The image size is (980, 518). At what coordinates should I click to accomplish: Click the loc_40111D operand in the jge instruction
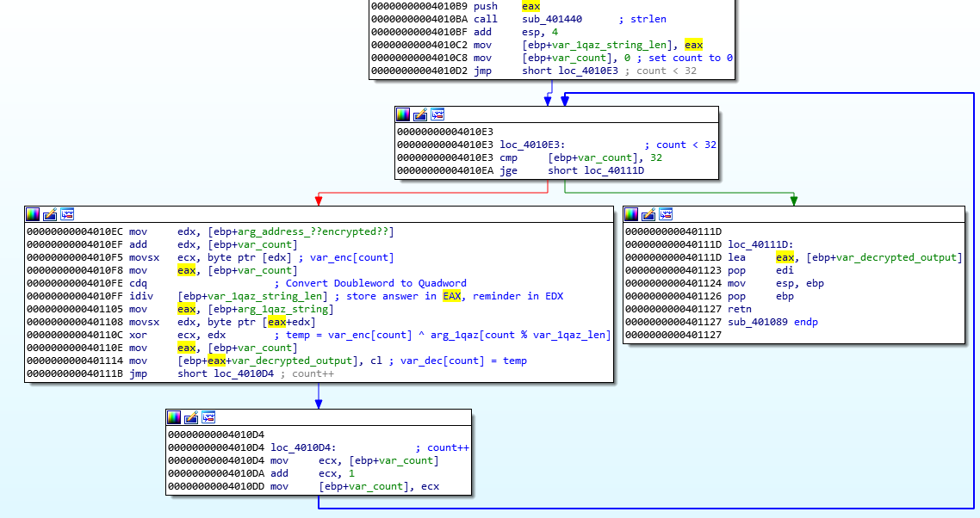(614, 171)
